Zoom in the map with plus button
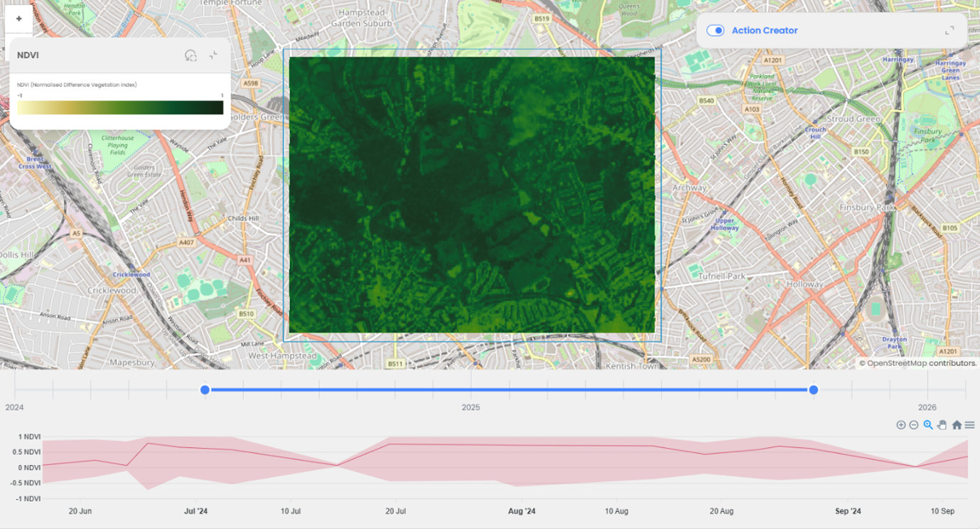 coord(18,19)
